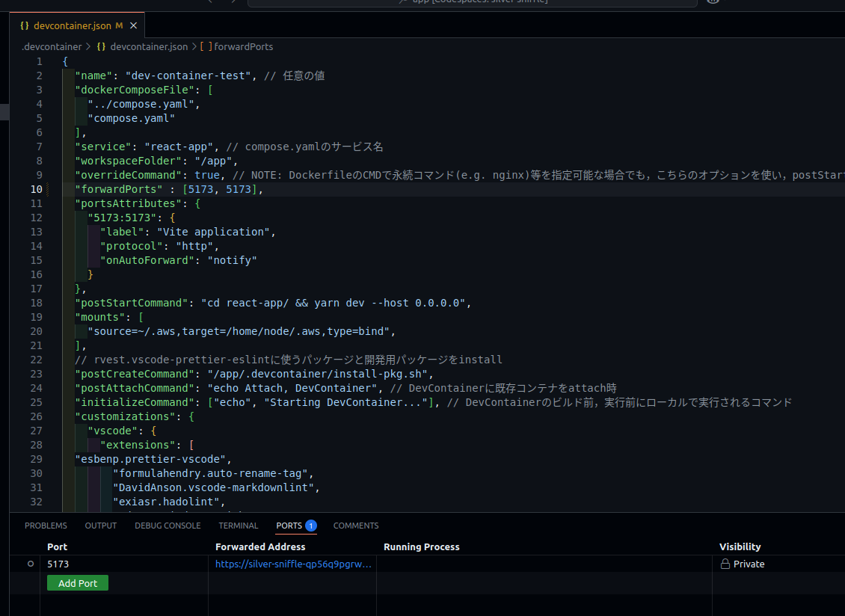The image size is (845, 616).
Task: Open the account icon in the top-right corner
Action: click(x=712, y=1)
